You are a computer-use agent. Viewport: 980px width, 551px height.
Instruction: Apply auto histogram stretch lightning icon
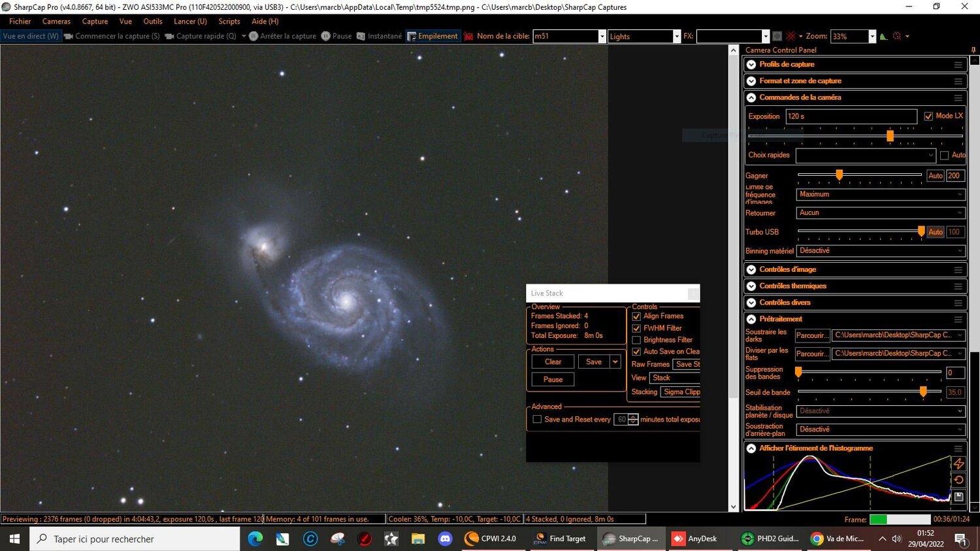[x=959, y=463]
